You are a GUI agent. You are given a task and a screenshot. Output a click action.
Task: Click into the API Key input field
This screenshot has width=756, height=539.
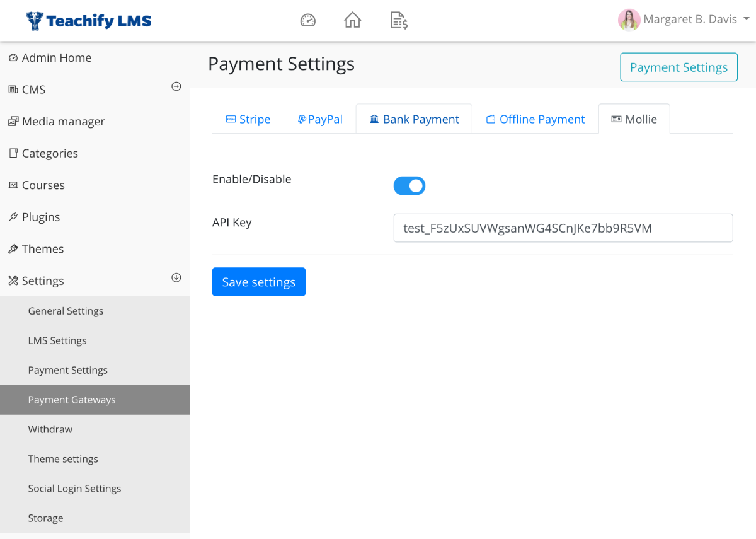[563, 228]
